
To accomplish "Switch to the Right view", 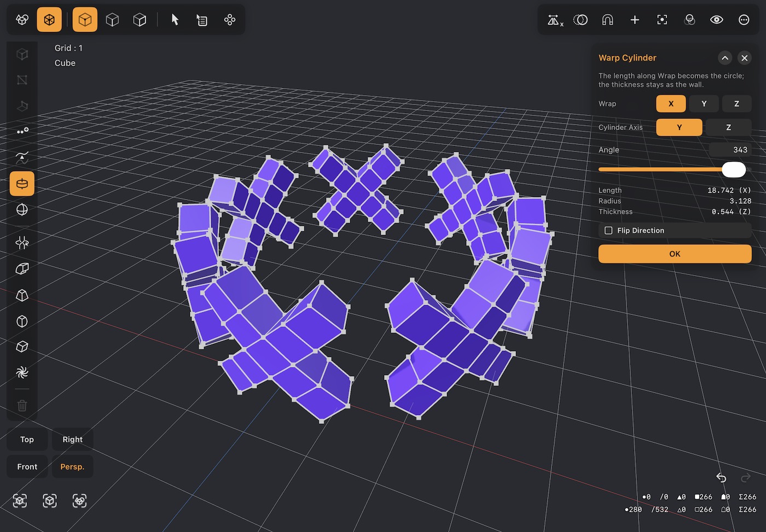I will coord(72,440).
